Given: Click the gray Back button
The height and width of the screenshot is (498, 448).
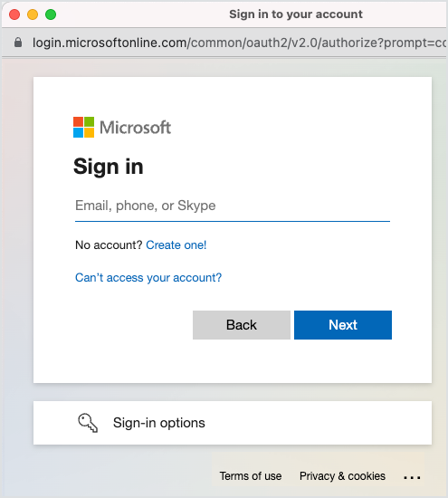Looking at the screenshot, I should tap(242, 325).
